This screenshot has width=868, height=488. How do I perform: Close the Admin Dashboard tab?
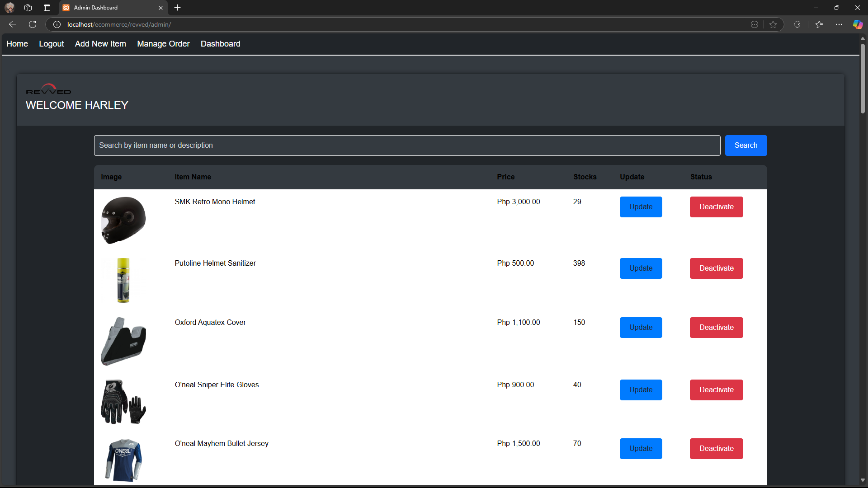click(x=160, y=8)
